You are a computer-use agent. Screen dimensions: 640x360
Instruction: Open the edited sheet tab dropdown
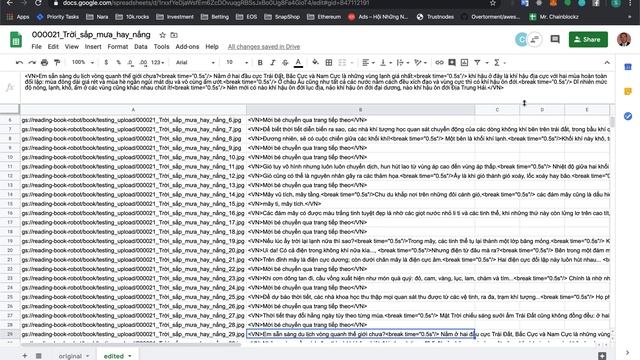pos(130,356)
